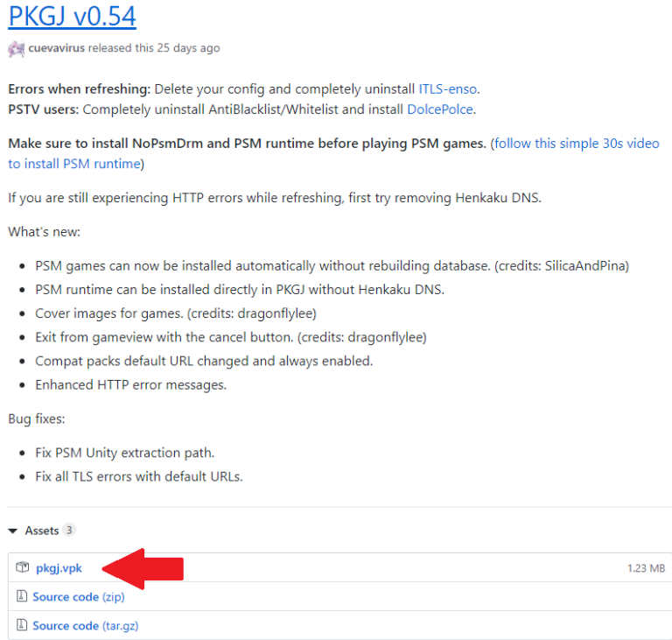Click the 'What's new:' heading text
The height and width of the screenshot is (640, 672).
44,232
